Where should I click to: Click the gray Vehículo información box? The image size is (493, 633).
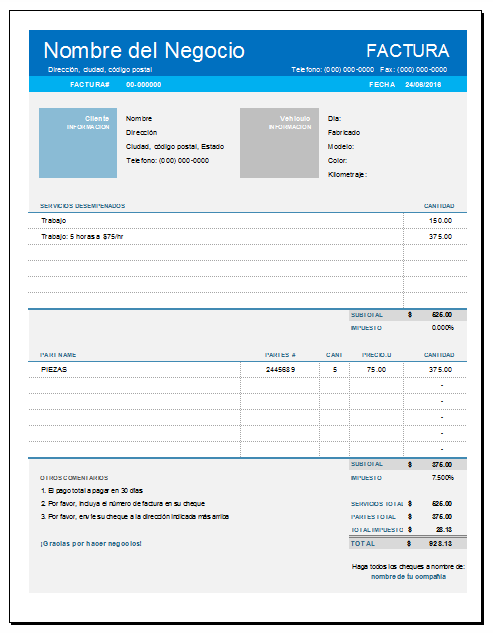point(279,143)
